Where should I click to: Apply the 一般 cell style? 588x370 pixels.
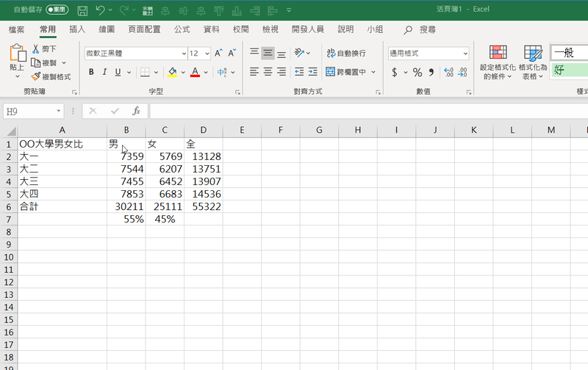click(569, 52)
